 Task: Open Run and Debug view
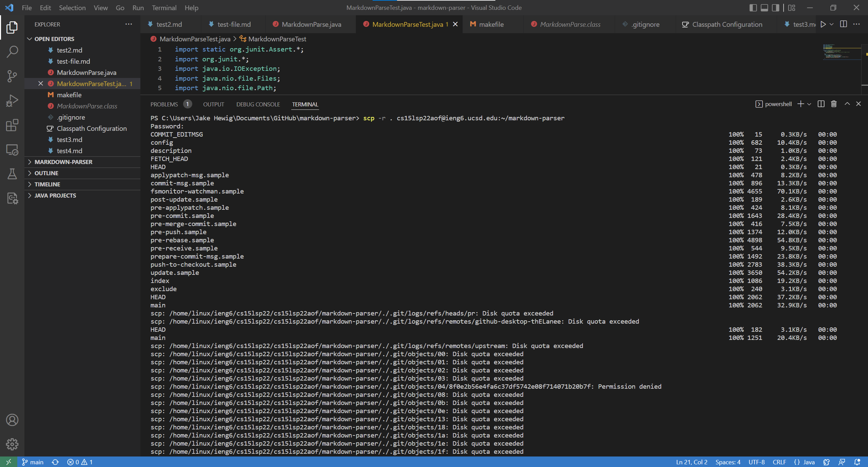coord(12,101)
